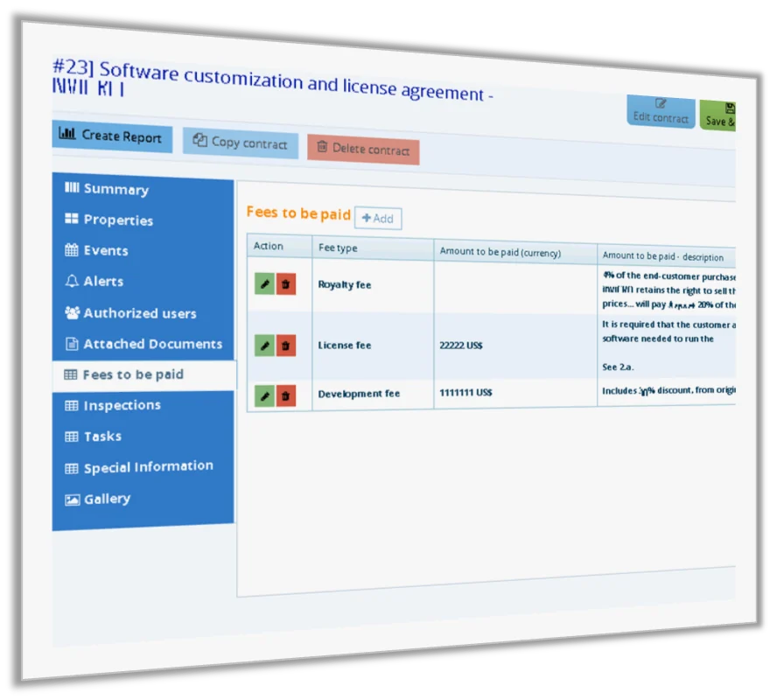Click the 22222 US$ amount
Image resolution: width=770 pixels, height=700 pixels.
tap(461, 346)
